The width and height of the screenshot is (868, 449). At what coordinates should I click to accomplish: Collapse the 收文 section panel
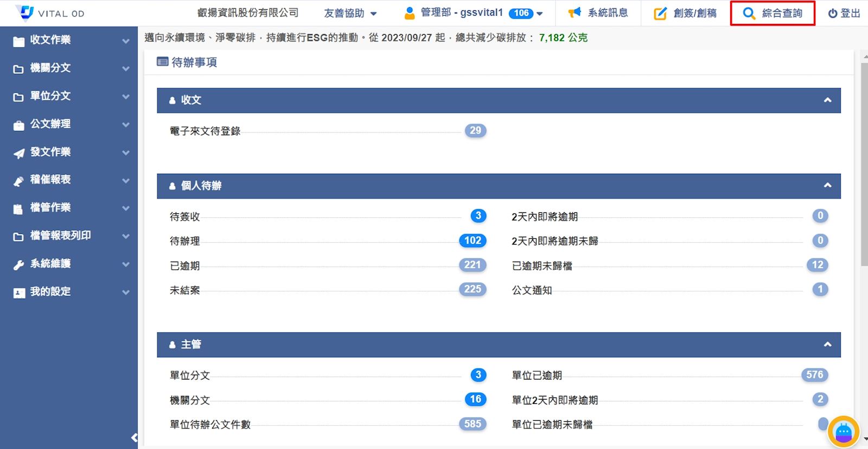(827, 100)
